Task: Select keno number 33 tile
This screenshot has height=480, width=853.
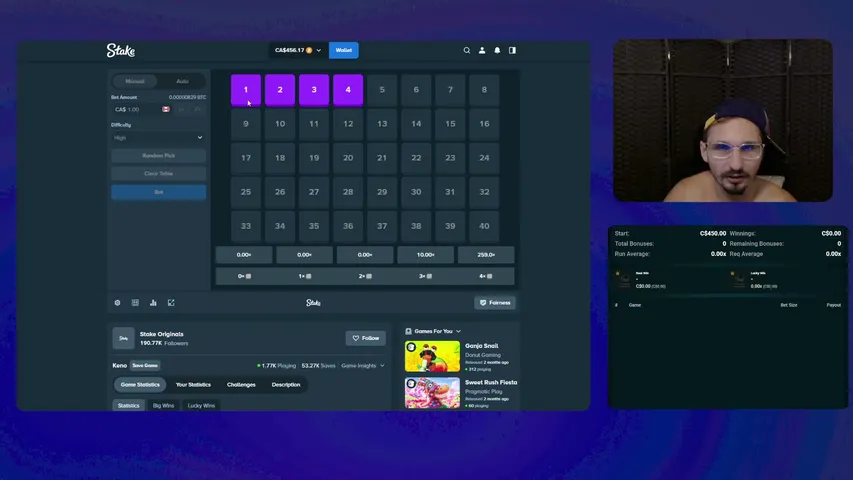Action: pos(246,226)
